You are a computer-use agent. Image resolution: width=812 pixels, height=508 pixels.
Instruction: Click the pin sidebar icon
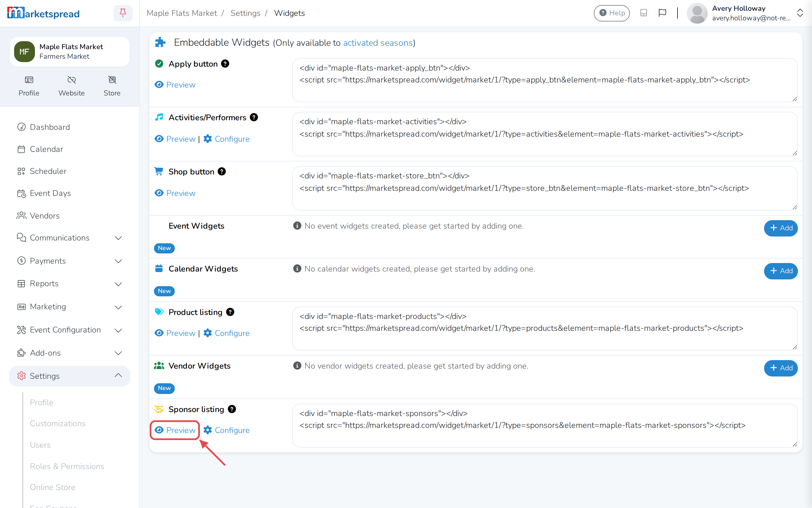point(123,13)
